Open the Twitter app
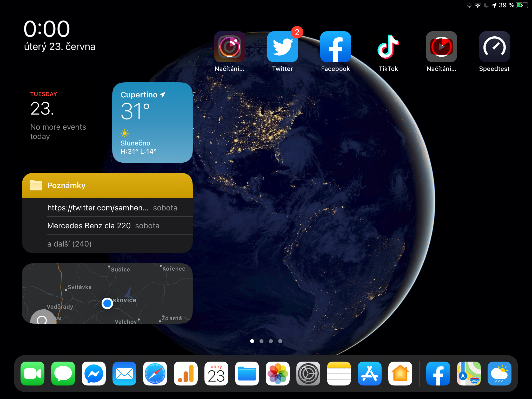 (x=282, y=47)
